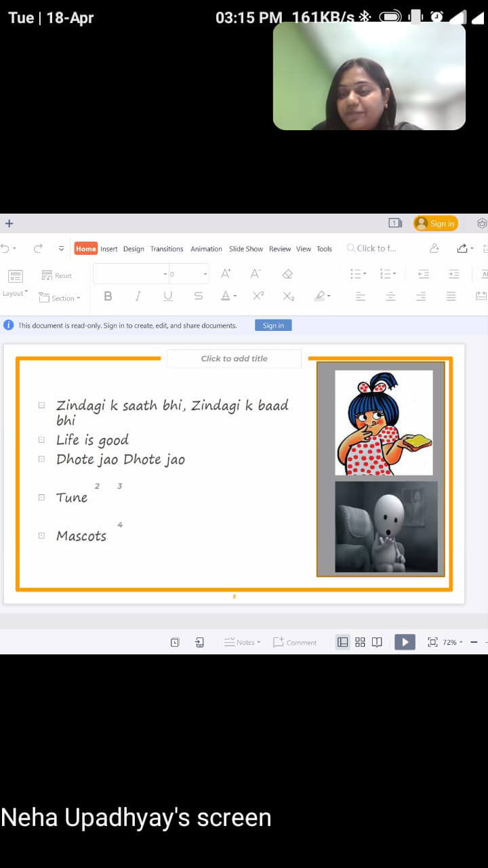Click the justify text icon
Image resolution: width=488 pixels, height=868 pixels.
point(451,296)
